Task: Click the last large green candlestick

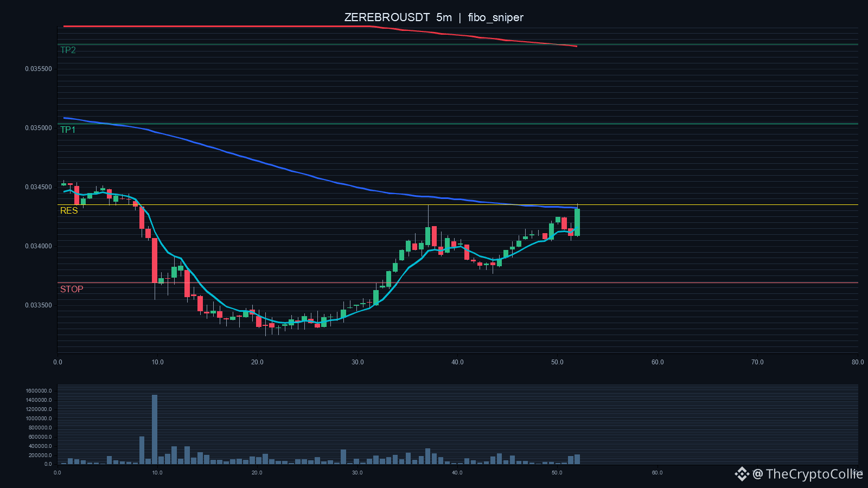Action: click(x=577, y=222)
